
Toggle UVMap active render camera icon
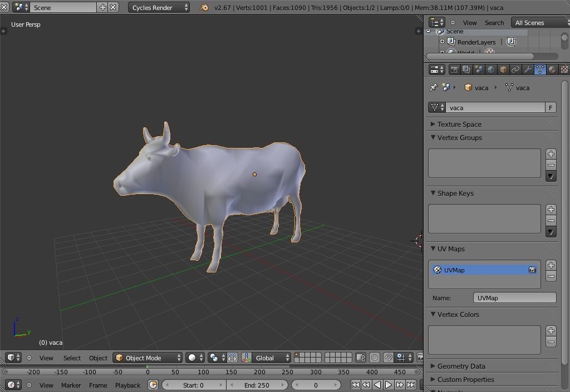pos(532,270)
